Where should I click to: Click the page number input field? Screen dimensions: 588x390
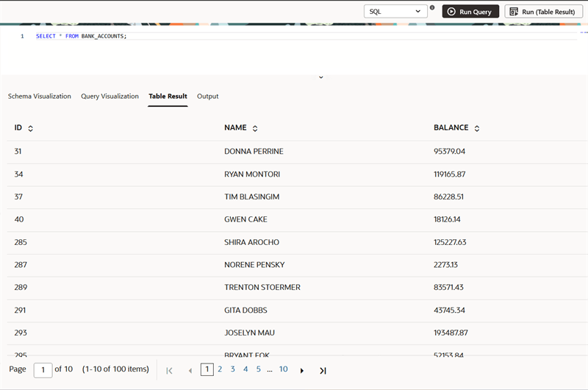tap(43, 370)
